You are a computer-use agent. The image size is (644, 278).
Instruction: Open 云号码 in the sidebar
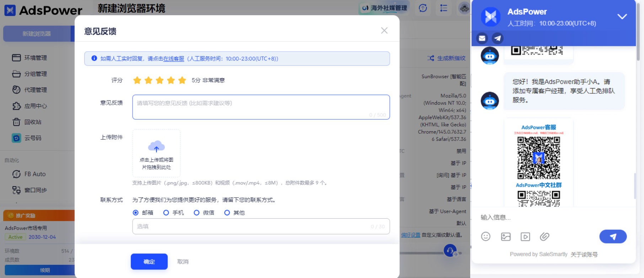[x=27, y=138]
